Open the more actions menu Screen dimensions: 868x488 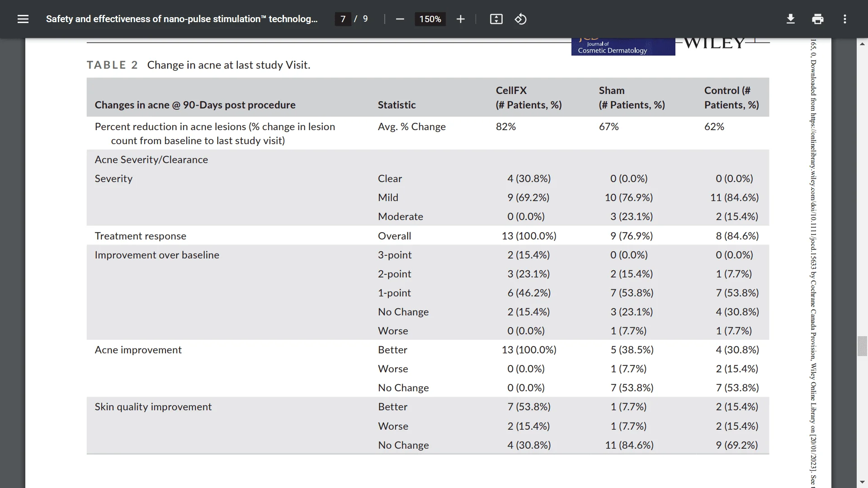point(844,19)
